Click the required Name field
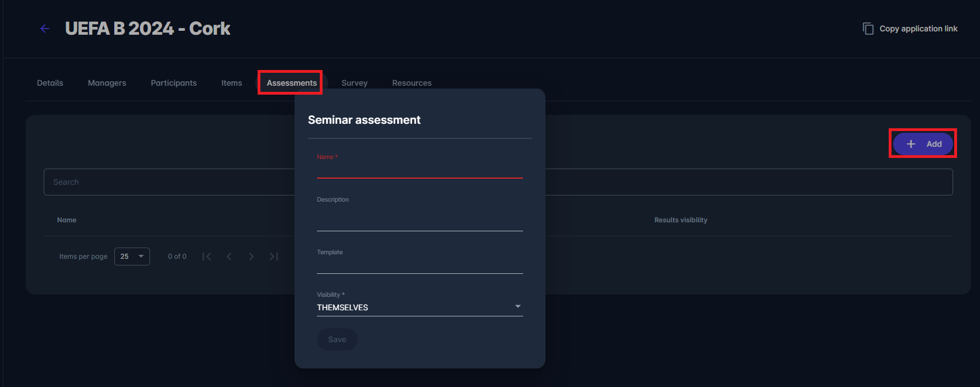The width and height of the screenshot is (980, 387). tap(419, 171)
